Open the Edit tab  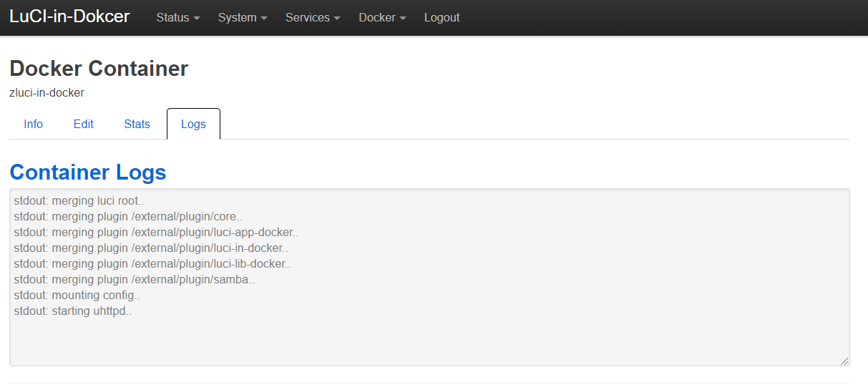(84, 124)
